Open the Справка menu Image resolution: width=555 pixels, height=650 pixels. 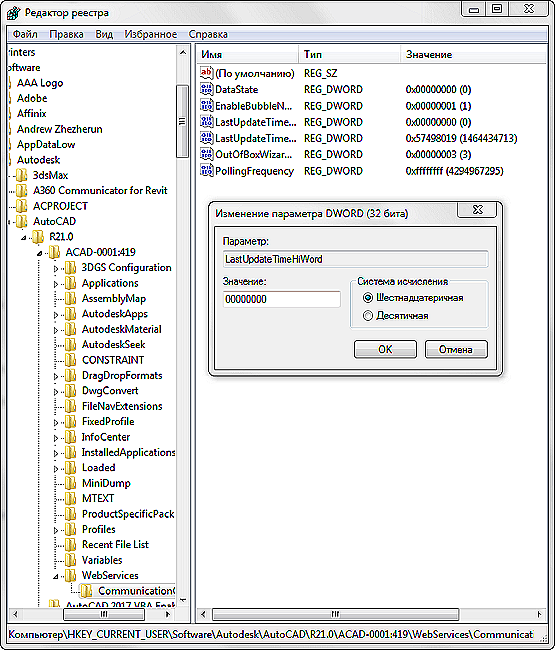tap(208, 34)
